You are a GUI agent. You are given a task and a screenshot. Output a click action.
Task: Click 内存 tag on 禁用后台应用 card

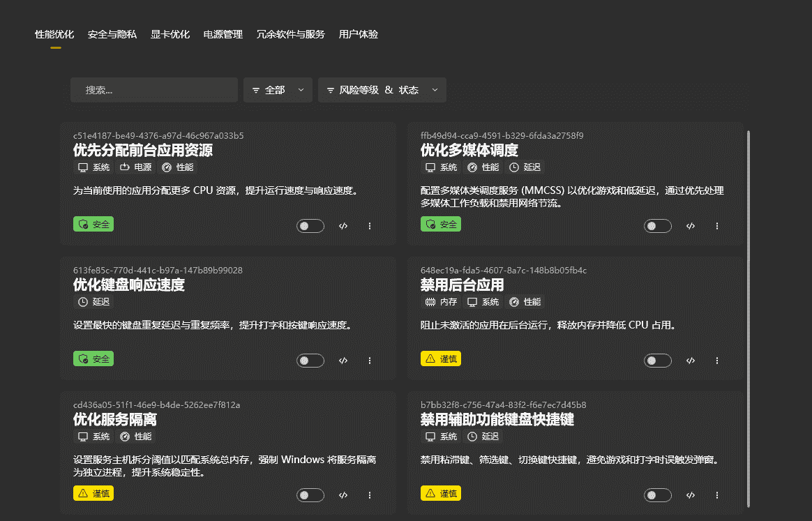(441, 302)
